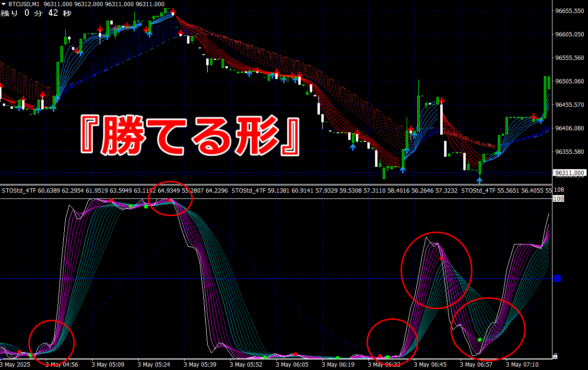This screenshot has width=588, height=370.
Task: Click the 3 May 05:24 time label
Action: tap(154, 365)
